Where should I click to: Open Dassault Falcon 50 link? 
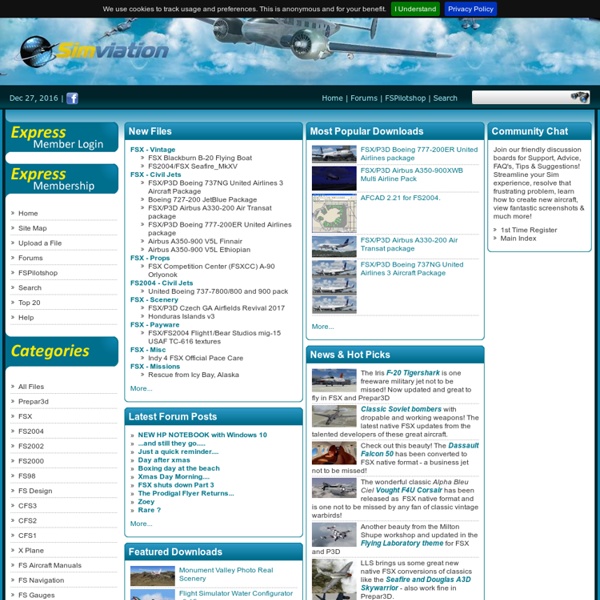[x=419, y=450]
